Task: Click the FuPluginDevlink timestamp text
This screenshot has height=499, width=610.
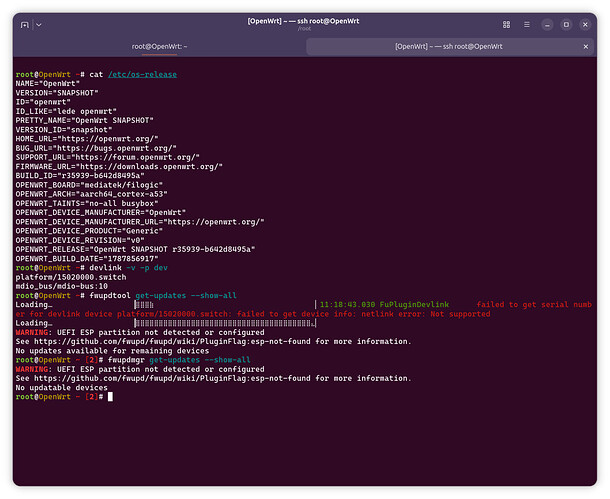Action: tap(384, 305)
